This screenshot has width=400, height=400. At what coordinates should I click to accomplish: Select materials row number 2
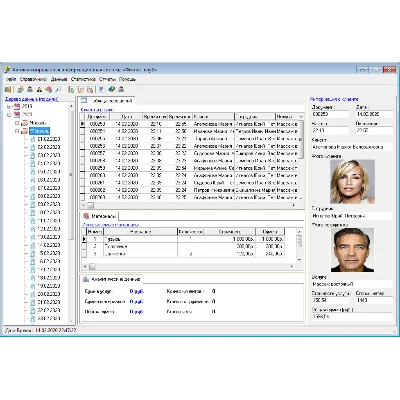(183, 246)
